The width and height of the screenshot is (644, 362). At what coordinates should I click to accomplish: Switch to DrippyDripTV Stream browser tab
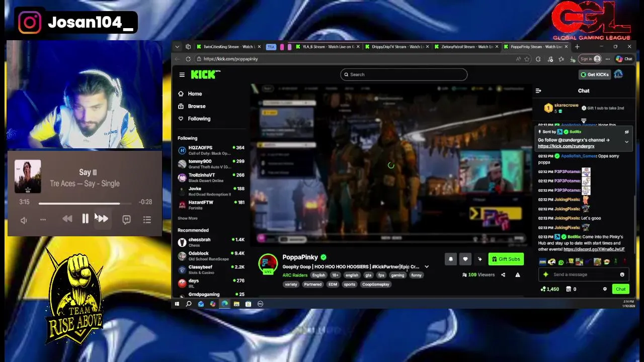click(396, 47)
